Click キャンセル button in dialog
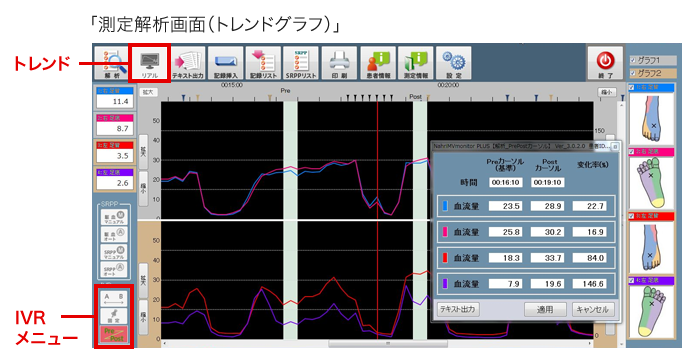Viewport: 700px width, 360px height. pos(593,309)
